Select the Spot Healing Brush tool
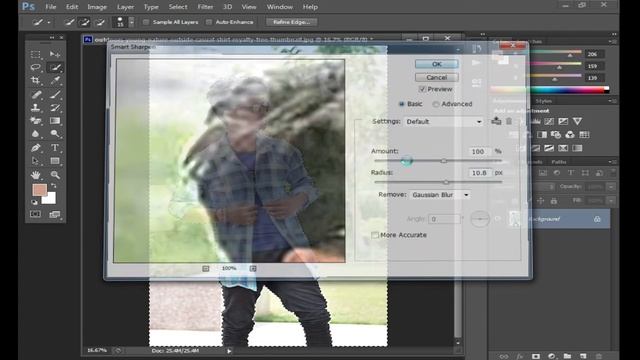The width and height of the screenshot is (640, 360). (36, 95)
